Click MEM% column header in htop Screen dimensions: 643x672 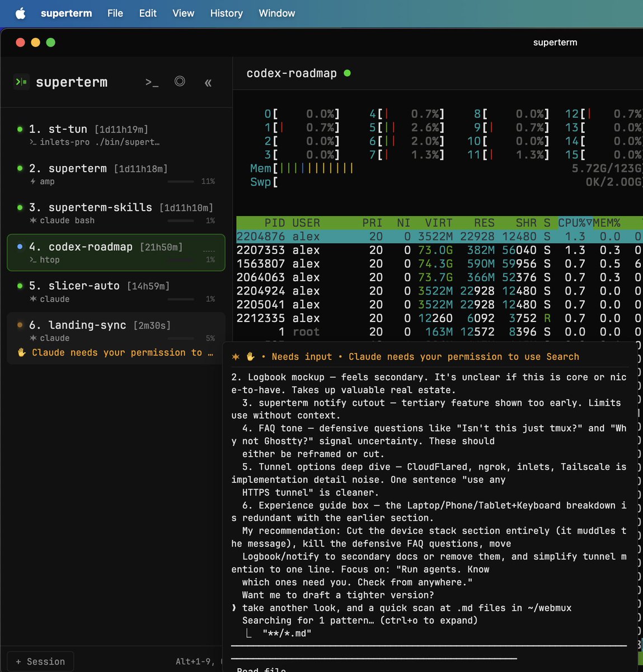point(607,223)
